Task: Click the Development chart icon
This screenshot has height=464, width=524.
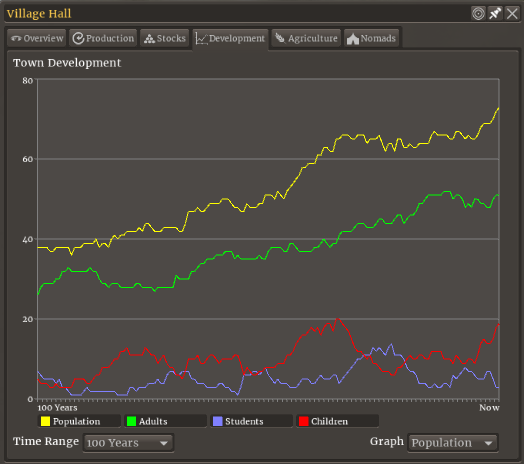Action: coord(202,39)
